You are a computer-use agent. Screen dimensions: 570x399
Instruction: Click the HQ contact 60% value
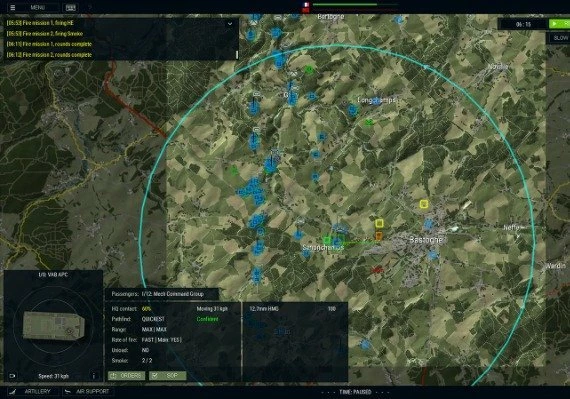point(146,309)
